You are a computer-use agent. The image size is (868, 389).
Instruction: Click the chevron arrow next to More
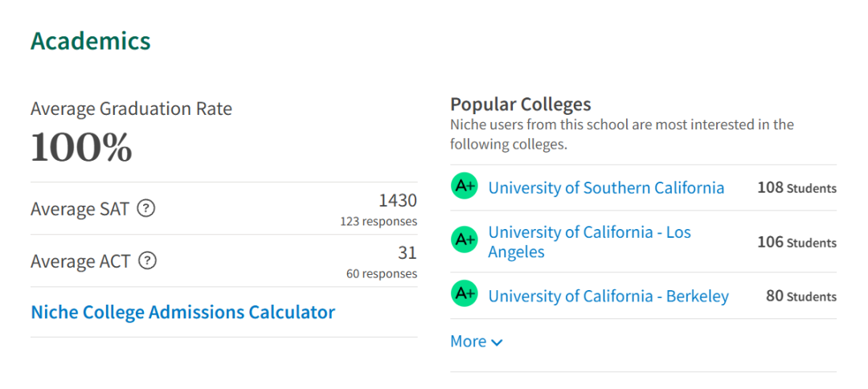497,342
